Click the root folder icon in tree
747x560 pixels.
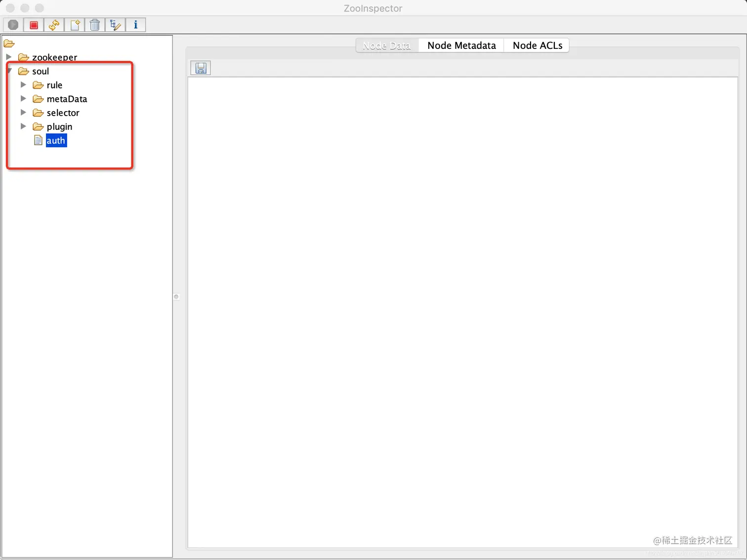click(9, 43)
